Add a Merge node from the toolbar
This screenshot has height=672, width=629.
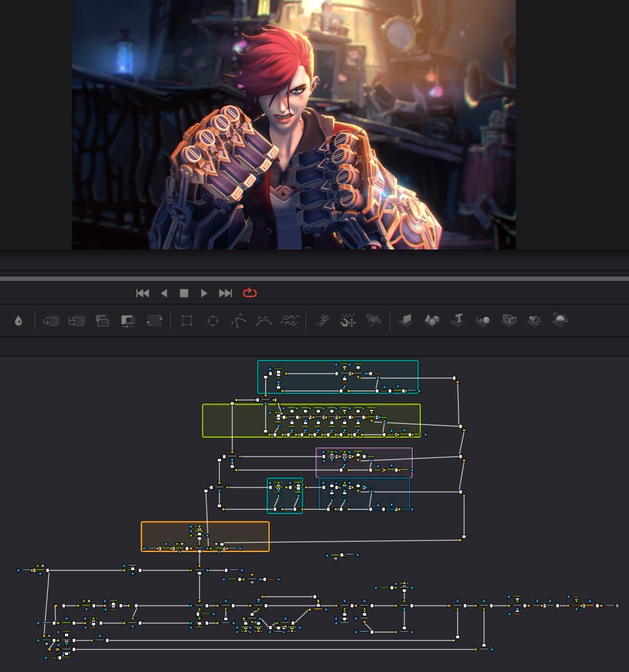51,320
